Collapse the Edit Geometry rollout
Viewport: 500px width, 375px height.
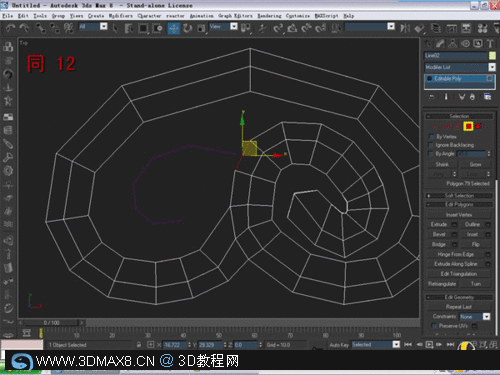point(459,297)
